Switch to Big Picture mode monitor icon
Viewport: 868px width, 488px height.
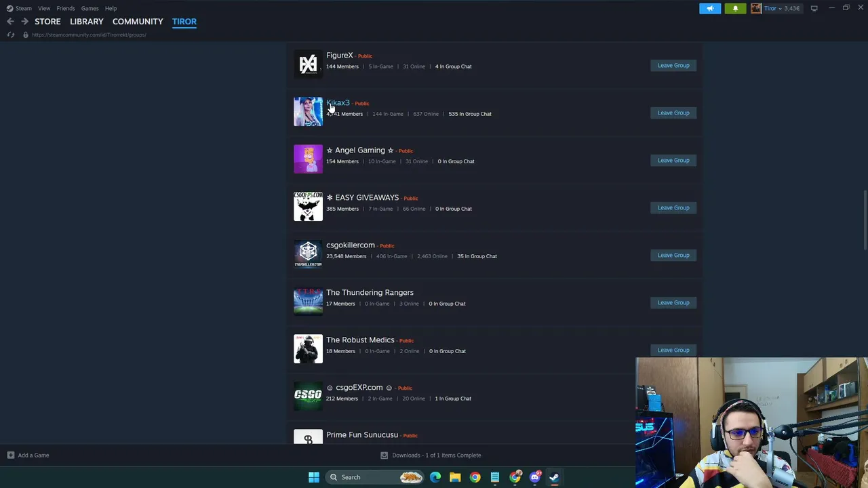click(814, 8)
